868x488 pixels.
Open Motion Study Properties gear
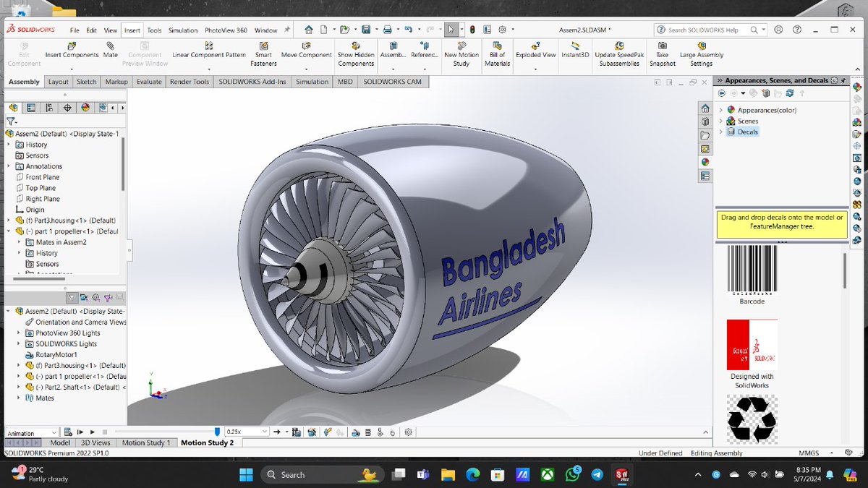(x=408, y=432)
